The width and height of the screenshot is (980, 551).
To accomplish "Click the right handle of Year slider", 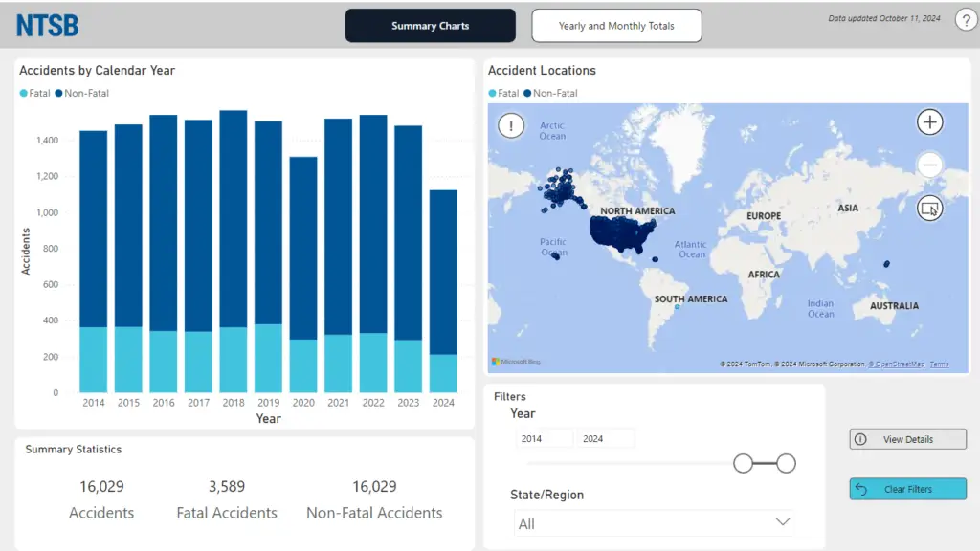I will click(x=787, y=464).
